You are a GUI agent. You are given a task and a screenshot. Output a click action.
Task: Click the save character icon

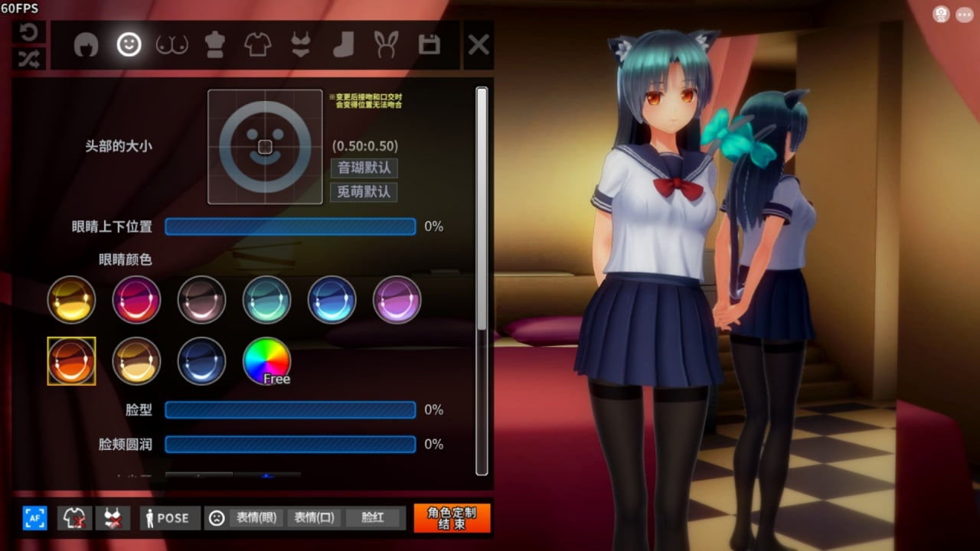click(x=429, y=44)
